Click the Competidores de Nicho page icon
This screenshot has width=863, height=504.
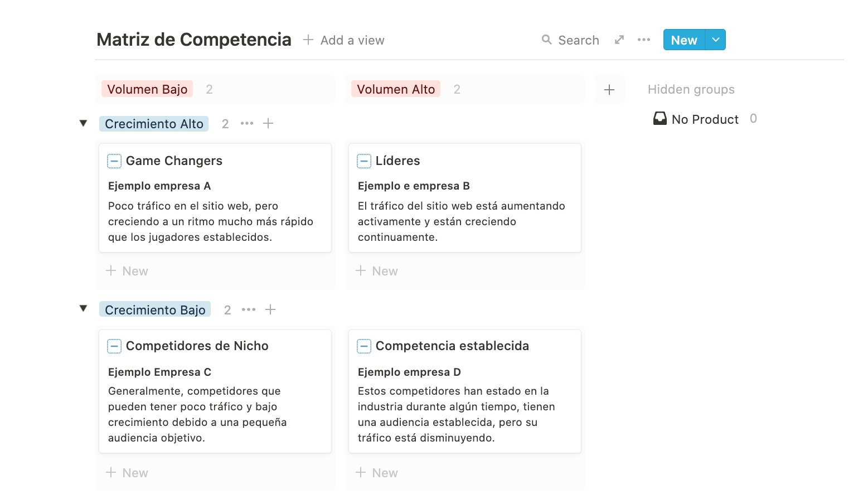click(114, 346)
